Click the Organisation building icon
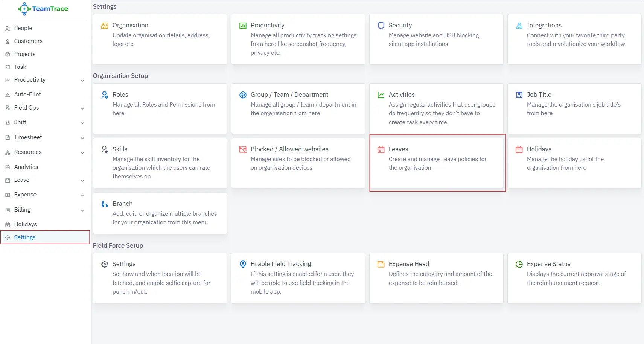644x344 pixels. [105, 26]
